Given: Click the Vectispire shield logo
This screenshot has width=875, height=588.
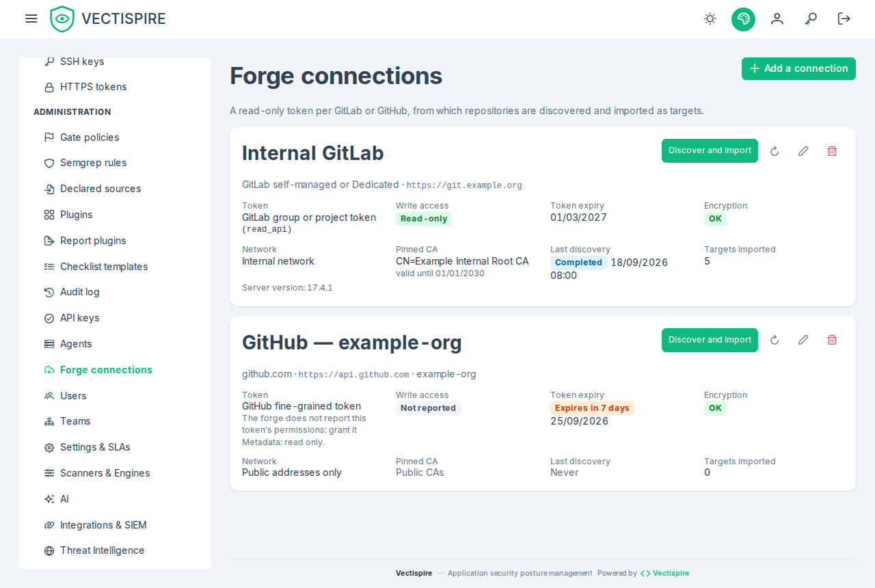Looking at the screenshot, I should tap(62, 19).
